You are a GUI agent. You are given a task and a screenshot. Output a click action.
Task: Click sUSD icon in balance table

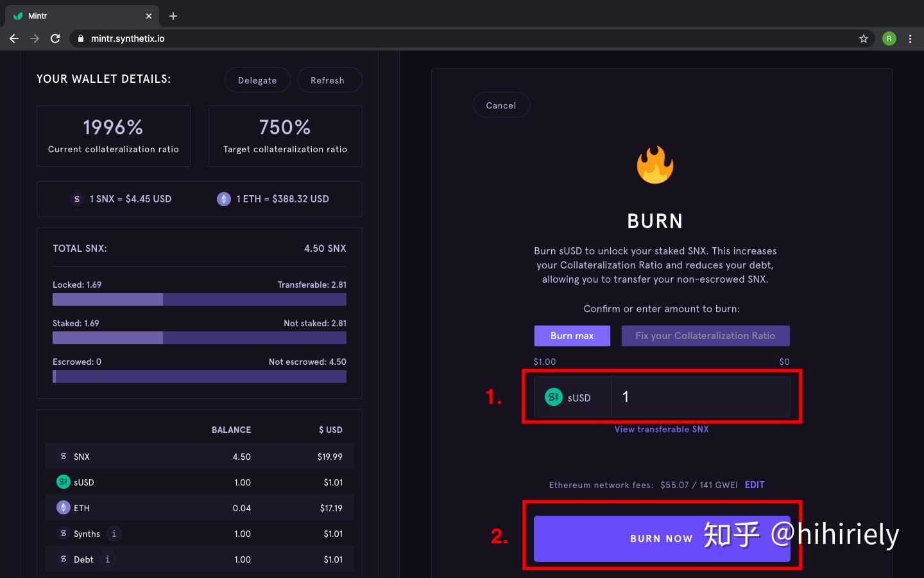(x=63, y=482)
